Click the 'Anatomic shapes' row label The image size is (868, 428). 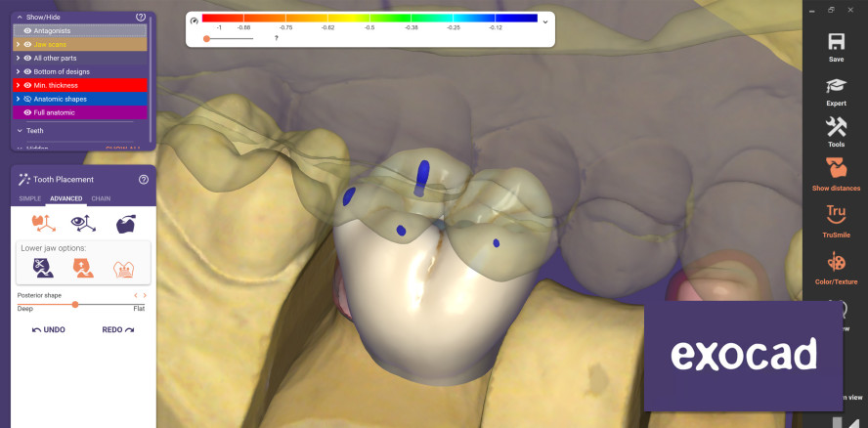click(x=61, y=99)
